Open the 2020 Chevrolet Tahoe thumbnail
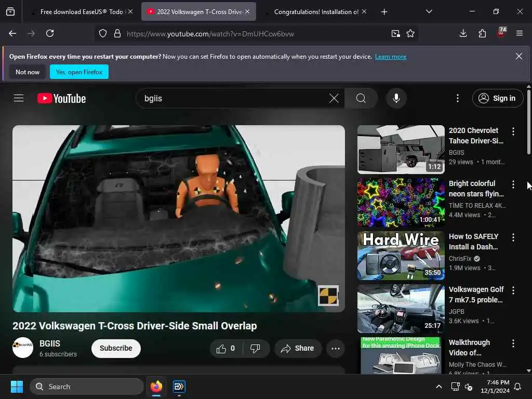The height and width of the screenshot is (399, 532). 401,150
